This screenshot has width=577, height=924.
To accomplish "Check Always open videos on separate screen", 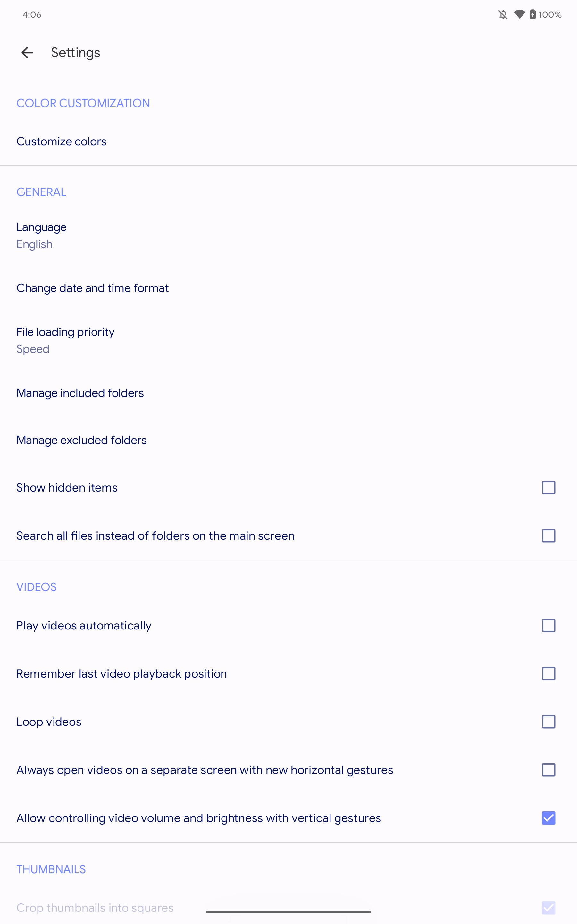I will coord(548,770).
